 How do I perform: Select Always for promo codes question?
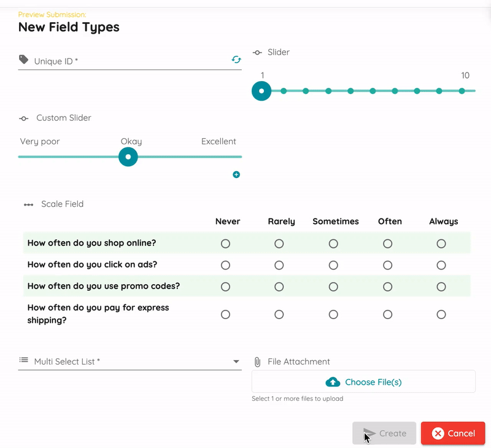[x=441, y=287]
